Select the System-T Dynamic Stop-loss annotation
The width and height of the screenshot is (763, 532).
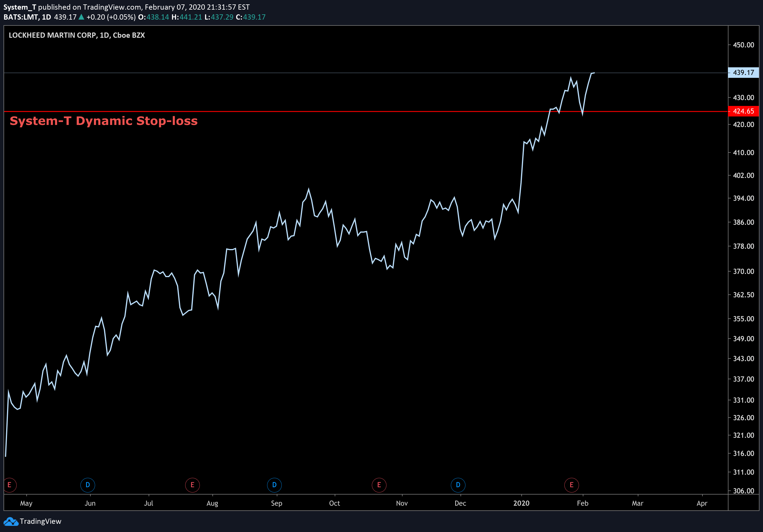(104, 121)
